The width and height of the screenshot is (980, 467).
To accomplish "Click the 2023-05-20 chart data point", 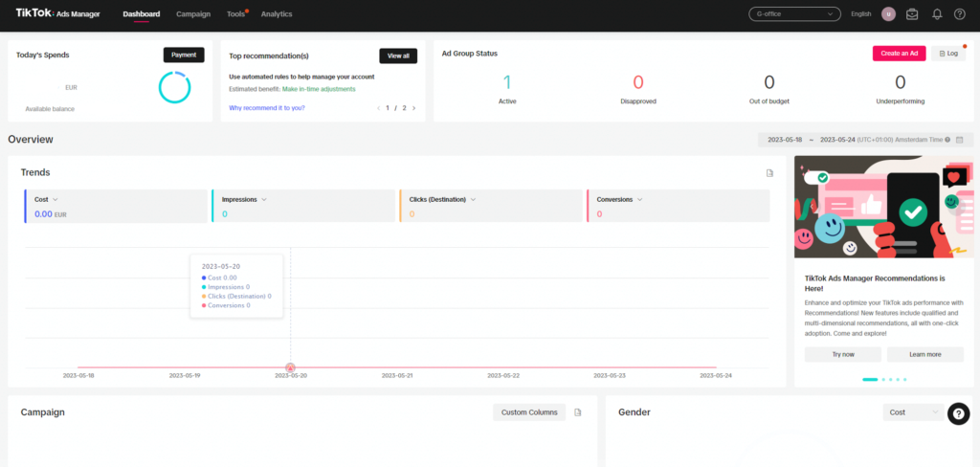I will point(290,367).
